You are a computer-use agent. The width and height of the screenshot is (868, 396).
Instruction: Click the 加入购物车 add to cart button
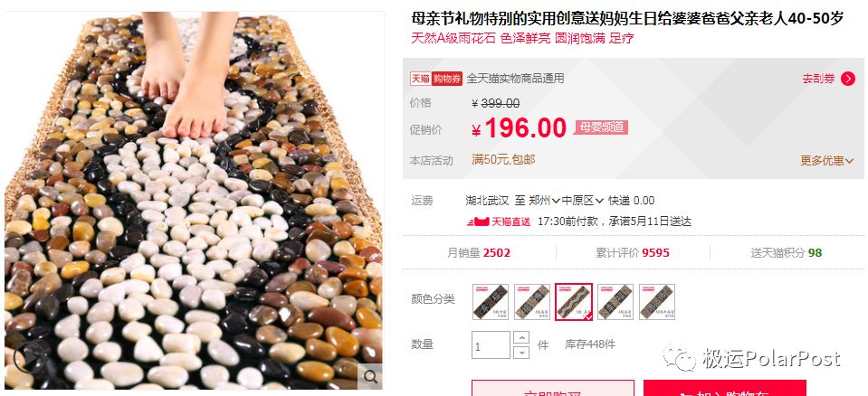(x=725, y=388)
